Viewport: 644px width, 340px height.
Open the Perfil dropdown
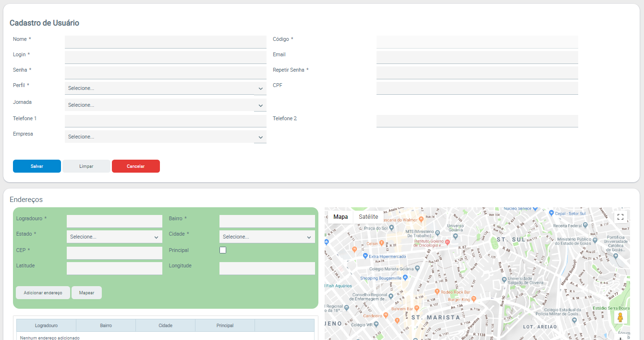click(165, 88)
